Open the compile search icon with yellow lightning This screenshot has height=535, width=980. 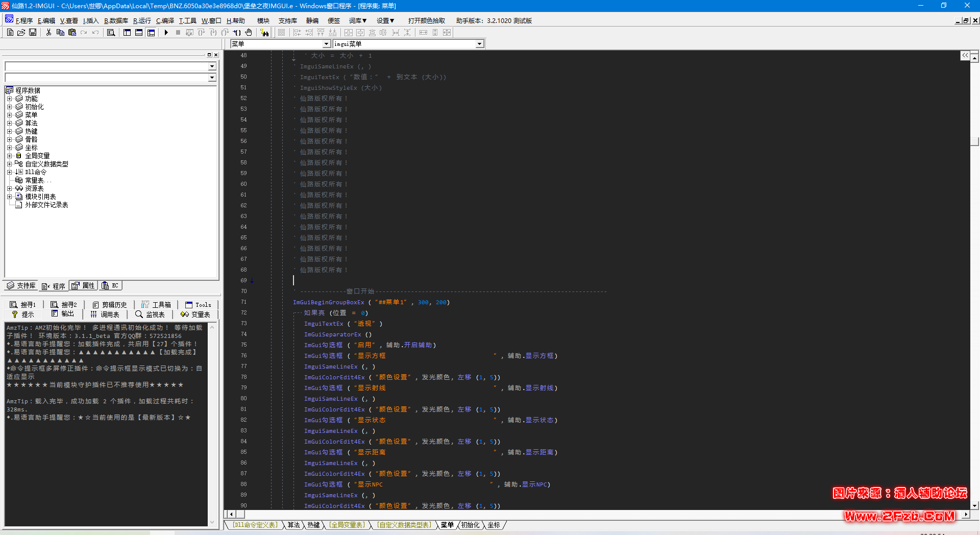point(264,32)
